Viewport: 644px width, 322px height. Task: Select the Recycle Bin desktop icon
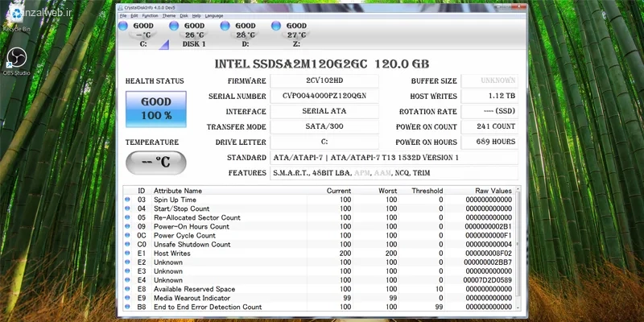16,19
